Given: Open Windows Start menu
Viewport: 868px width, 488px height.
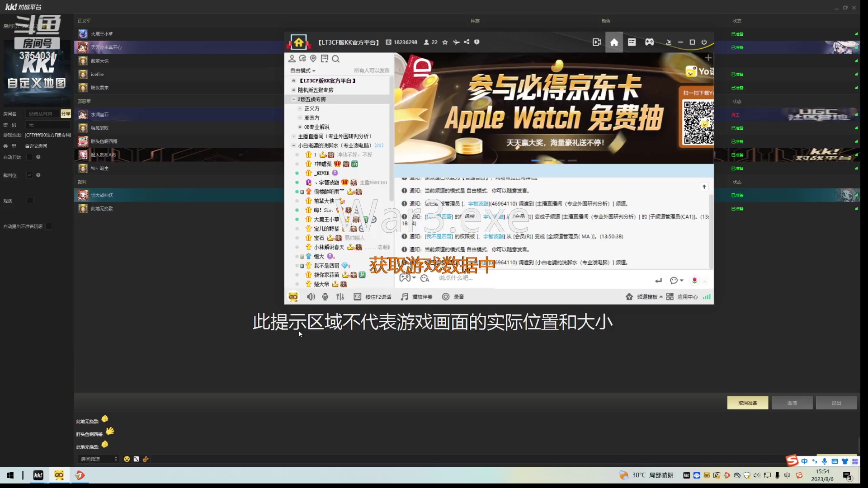Looking at the screenshot, I should [10, 475].
